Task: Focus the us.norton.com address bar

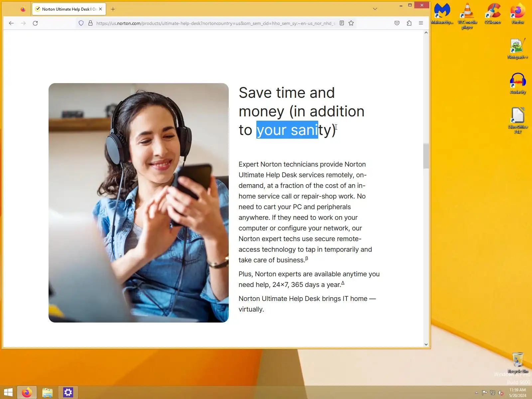Action: tap(215, 23)
